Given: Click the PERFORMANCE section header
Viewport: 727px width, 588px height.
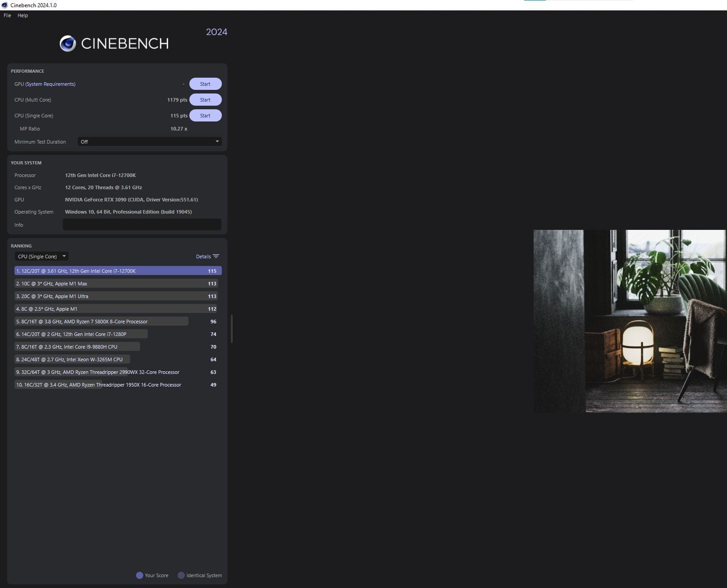Looking at the screenshot, I should click(28, 71).
